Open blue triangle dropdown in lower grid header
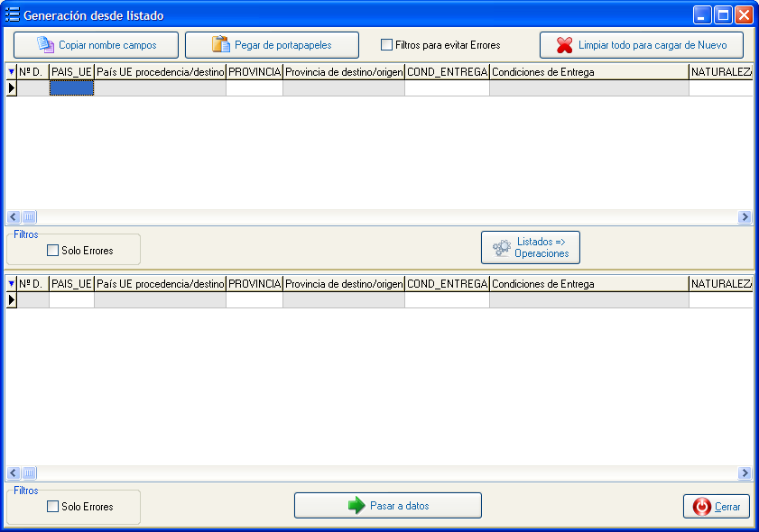Screen dimensions: 759x532 11,284
